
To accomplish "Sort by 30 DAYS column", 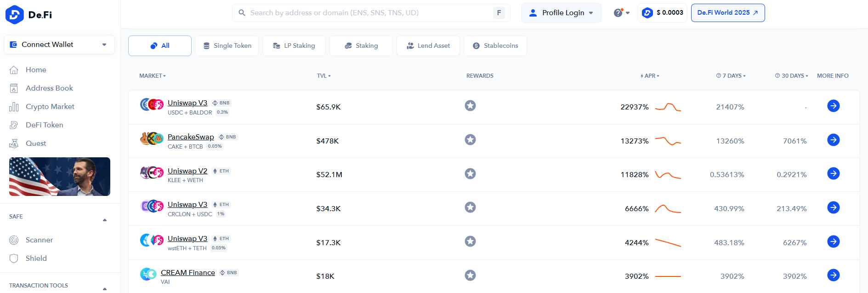I will (x=791, y=75).
